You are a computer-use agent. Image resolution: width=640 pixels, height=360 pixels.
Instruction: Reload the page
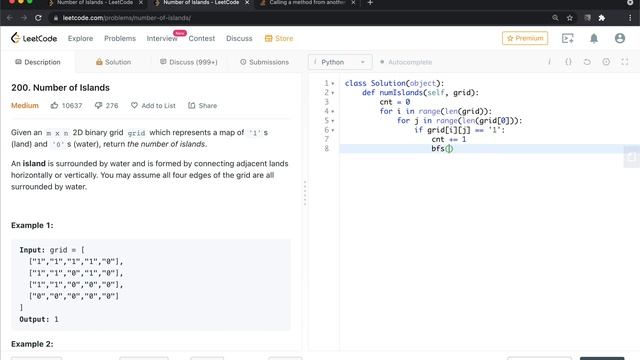point(38,18)
